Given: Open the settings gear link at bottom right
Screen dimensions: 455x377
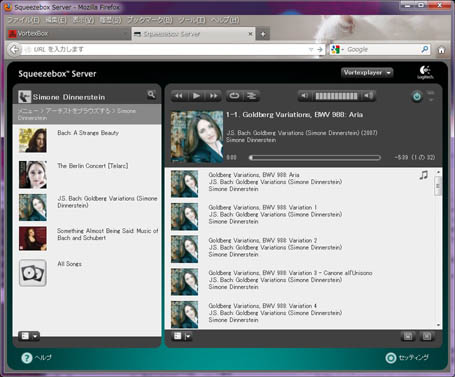Looking at the screenshot, I should (x=407, y=358).
